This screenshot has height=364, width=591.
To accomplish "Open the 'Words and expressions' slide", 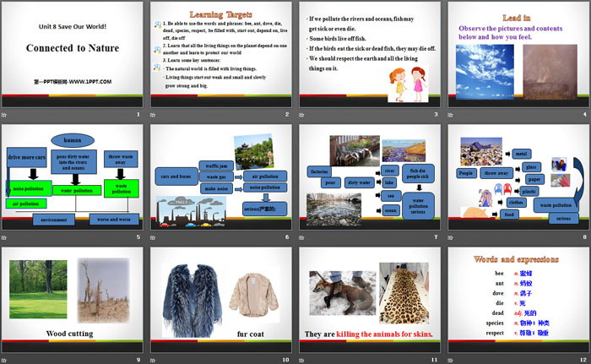I will click(x=518, y=300).
